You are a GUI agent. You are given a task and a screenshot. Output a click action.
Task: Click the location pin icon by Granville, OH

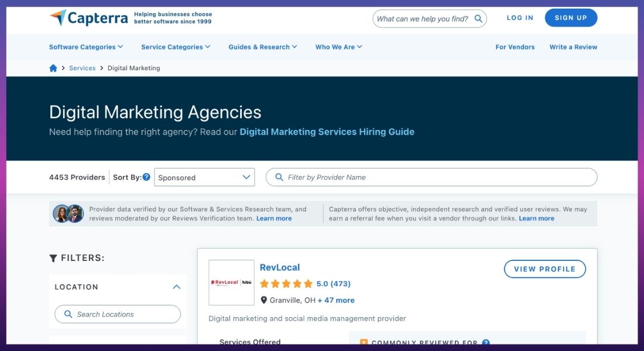click(263, 300)
